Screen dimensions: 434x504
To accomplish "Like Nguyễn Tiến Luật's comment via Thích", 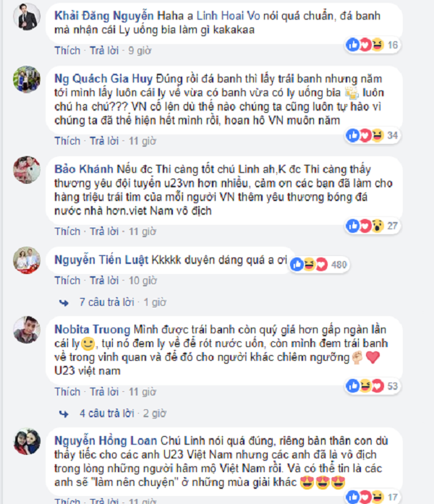I will 67,281.
